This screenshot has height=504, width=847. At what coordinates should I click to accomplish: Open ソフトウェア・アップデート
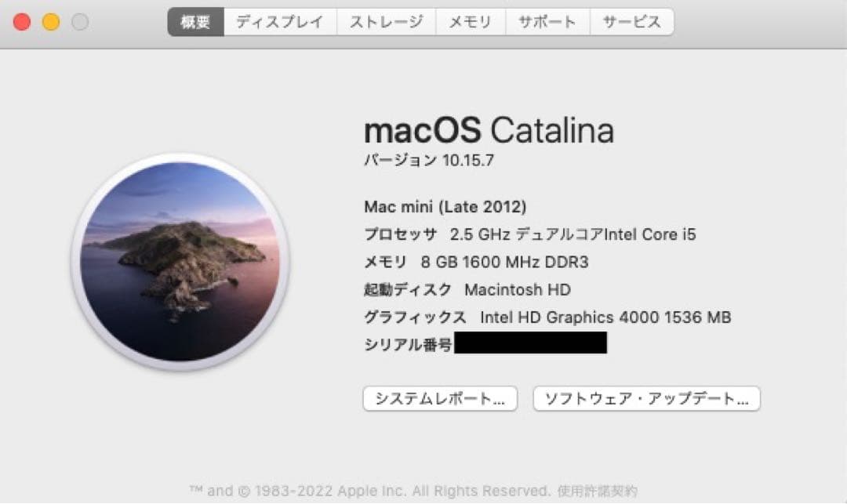pyautogui.click(x=646, y=398)
